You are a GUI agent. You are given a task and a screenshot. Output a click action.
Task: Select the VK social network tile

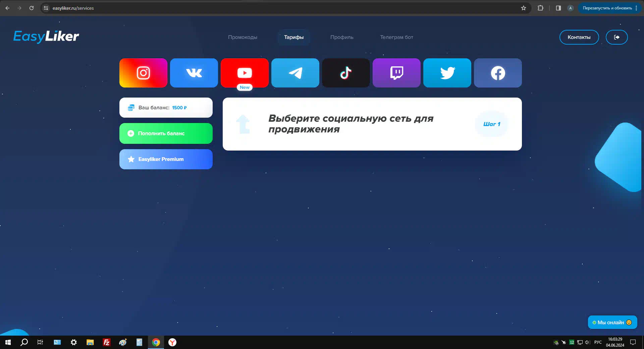click(194, 73)
